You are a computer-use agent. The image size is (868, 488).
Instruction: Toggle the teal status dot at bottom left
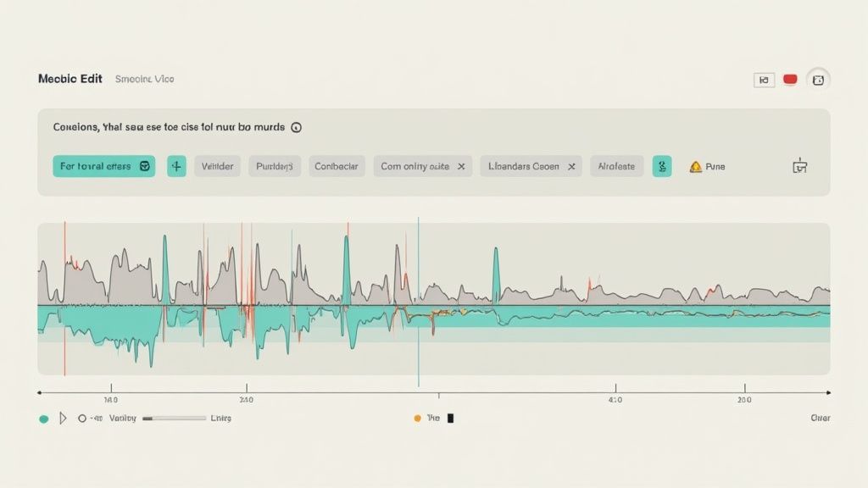pyautogui.click(x=45, y=418)
